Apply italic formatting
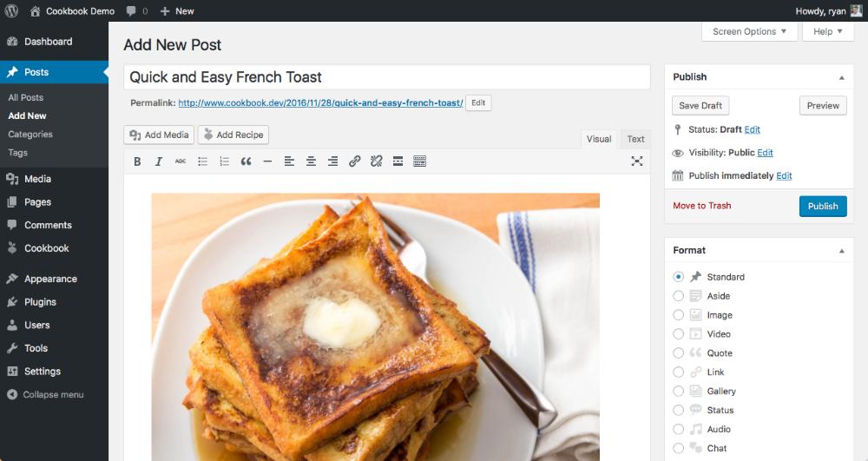This screenshot has height=461, width=868. point(159,161)
